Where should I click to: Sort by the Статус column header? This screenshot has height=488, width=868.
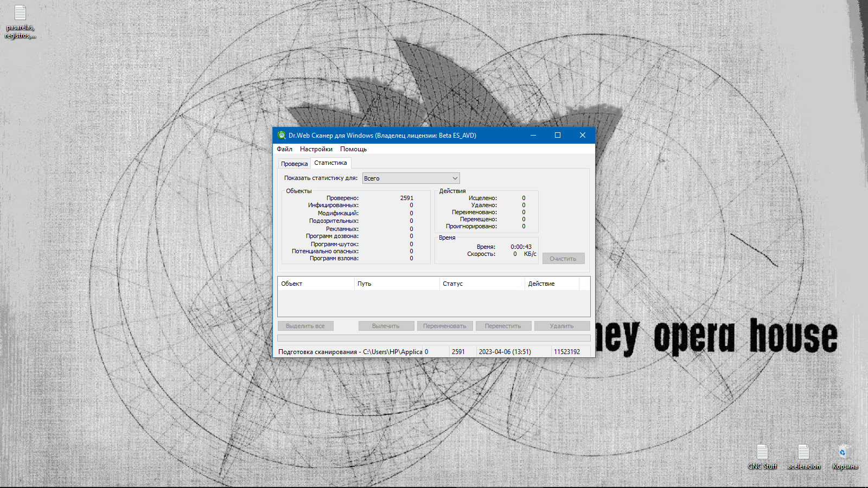point(482,284)
